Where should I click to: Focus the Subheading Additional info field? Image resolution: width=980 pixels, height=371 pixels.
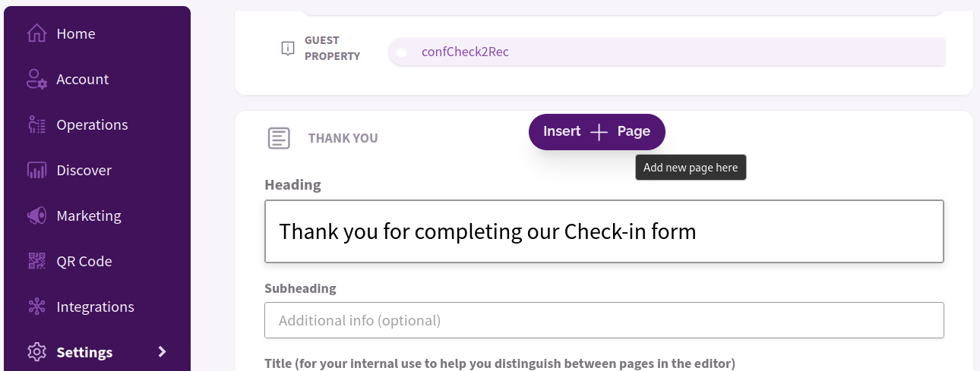(604, 320)
